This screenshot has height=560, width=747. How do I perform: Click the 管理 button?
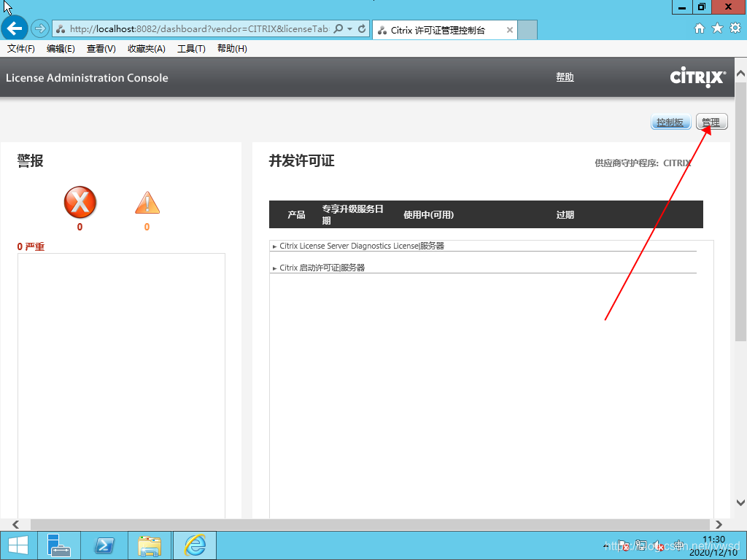coord(711,122)
